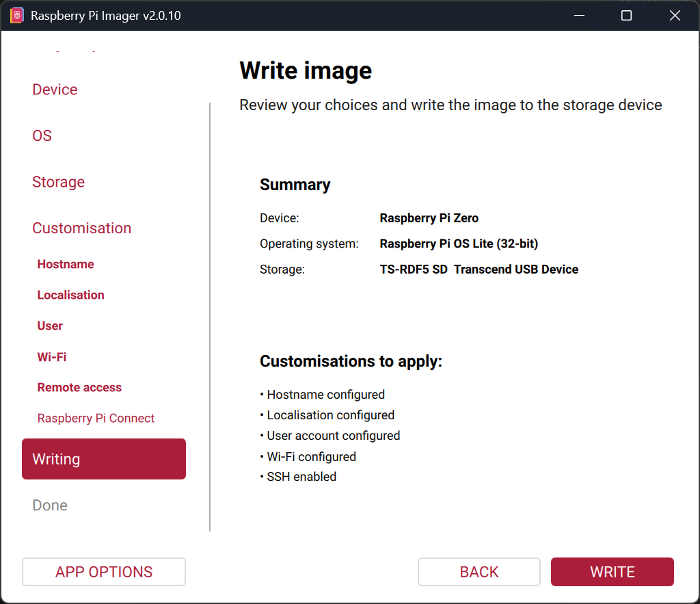The height and width of the screenshot is (604, 700).
Task: Click 'Raspberry Pi OS Lite (32-bit)' text
Action: click(459, 244)
